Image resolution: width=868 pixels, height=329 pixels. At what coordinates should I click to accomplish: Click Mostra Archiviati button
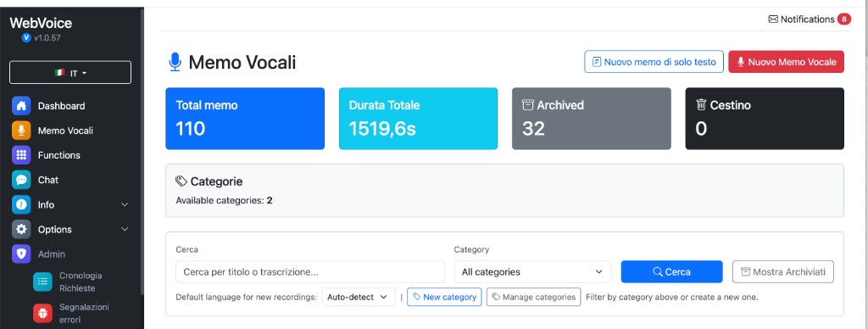(x=782, y=272)
